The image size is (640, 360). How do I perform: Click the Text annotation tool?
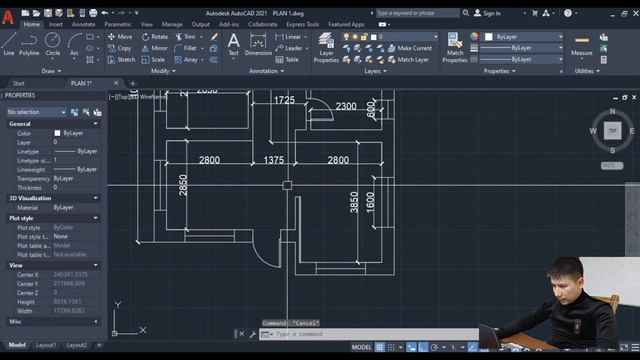tap(233, 44)
